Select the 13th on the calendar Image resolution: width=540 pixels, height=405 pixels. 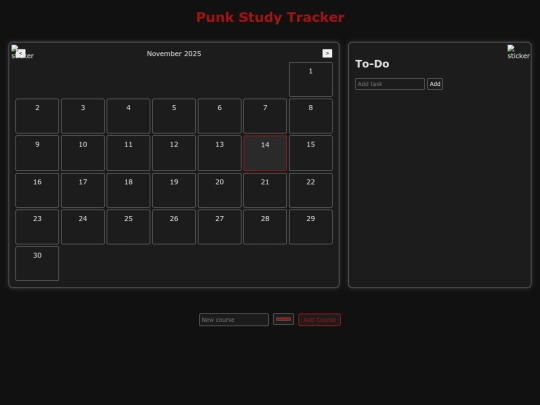click(219, 153)
